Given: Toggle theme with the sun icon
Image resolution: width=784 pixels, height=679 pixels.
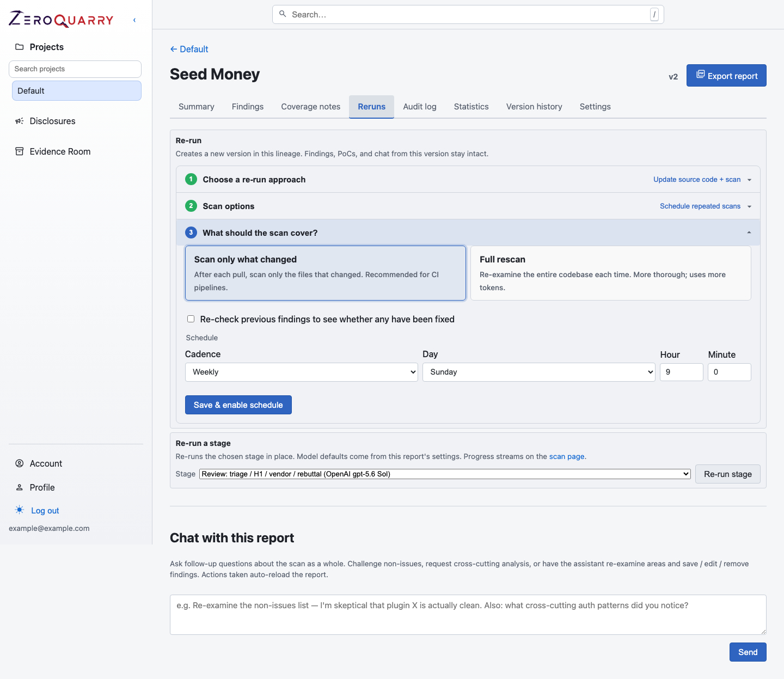Looking at the screenshot, I should [x=20, y=510].
